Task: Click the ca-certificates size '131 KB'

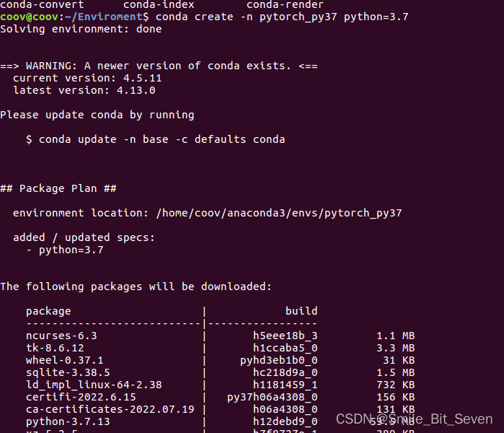Action: pos(396,409)
